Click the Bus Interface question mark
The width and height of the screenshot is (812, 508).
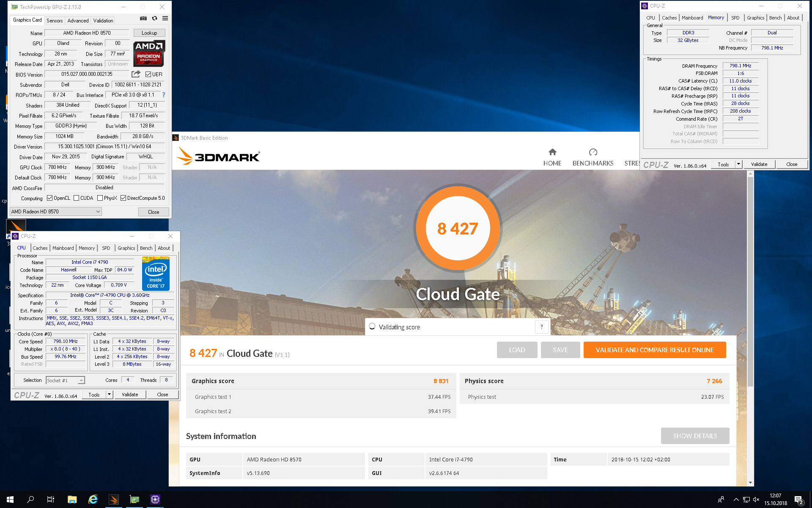(164, 95)
